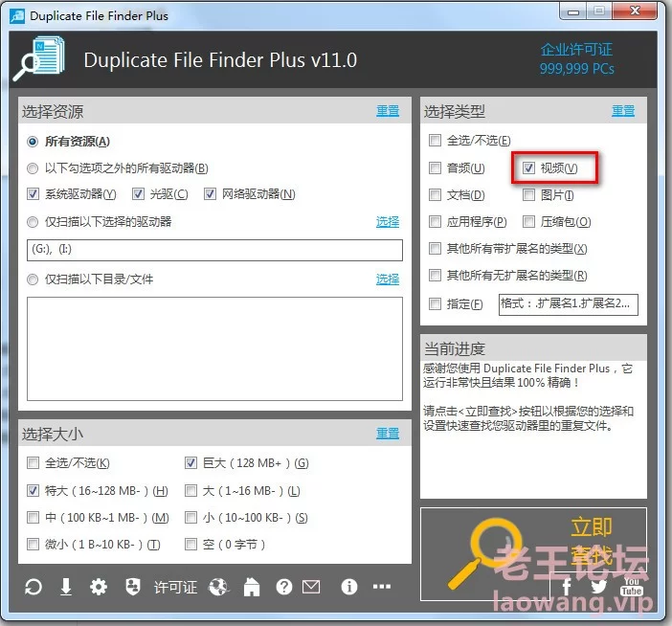Click 许可证 license label in bottom toolbar

[x=175, y=587]
